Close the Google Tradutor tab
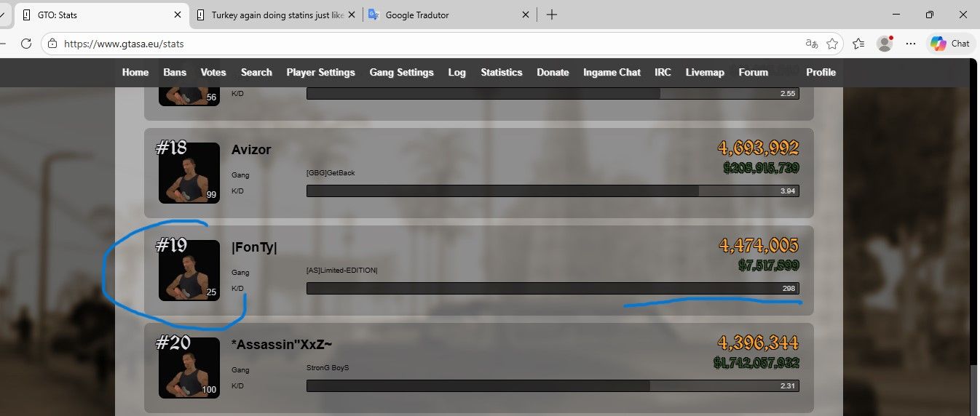The height and width of the screenshot is (416, 980). [x=526, y=15]
